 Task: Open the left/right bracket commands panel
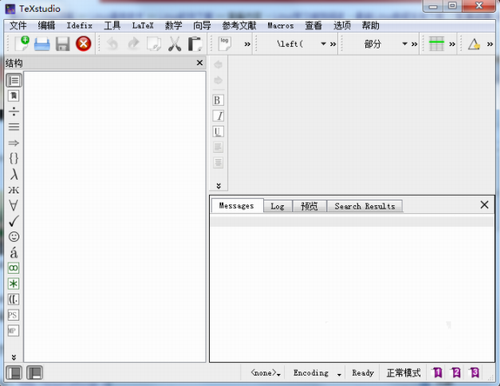pyautogui.click(x=14, y=299)
